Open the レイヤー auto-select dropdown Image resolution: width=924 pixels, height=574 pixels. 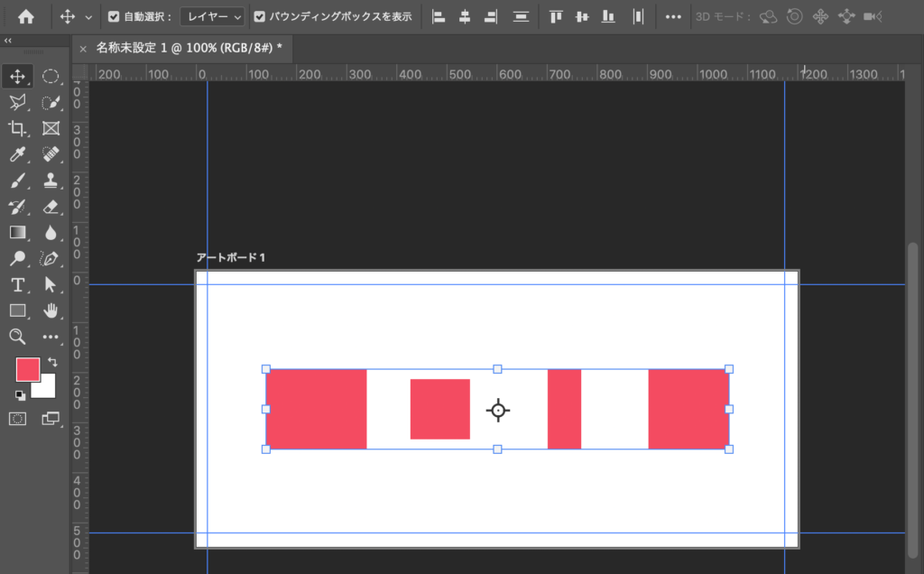point(212,16)
